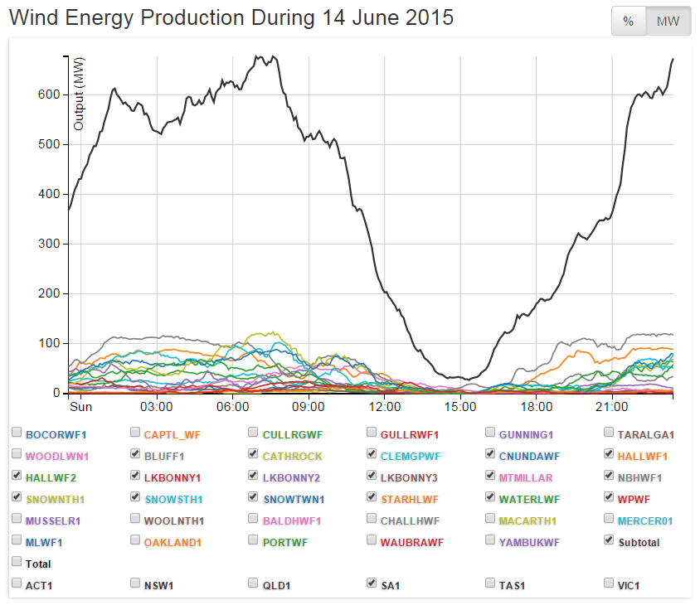Check the VIC1 region box
700x605 pixels.
click(610, 583)
